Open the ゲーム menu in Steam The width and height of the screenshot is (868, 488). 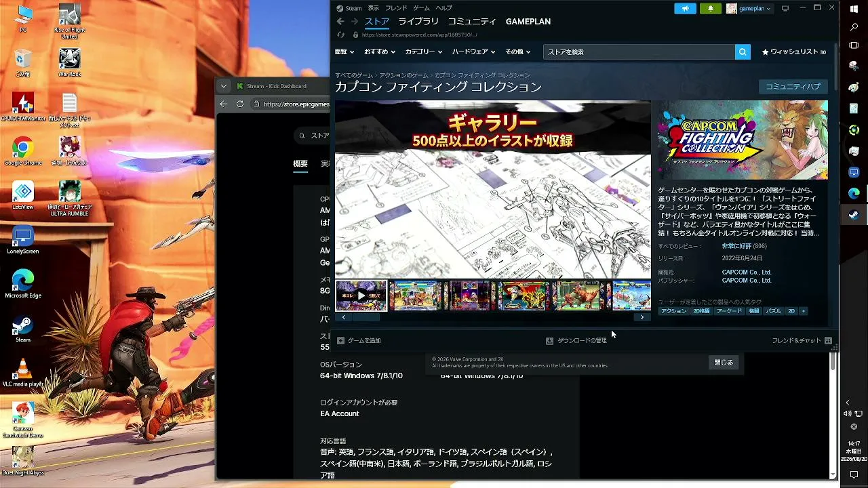click(421, 8)
